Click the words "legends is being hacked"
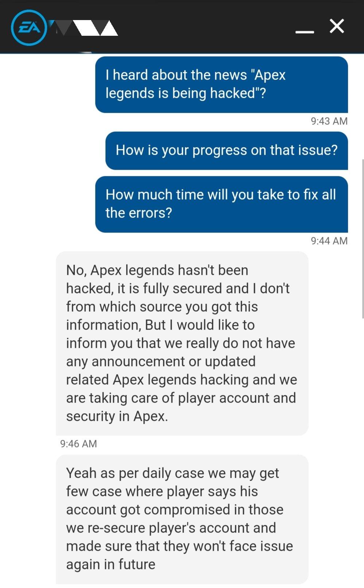The image size is (364, 588). [x=180, y=93]
